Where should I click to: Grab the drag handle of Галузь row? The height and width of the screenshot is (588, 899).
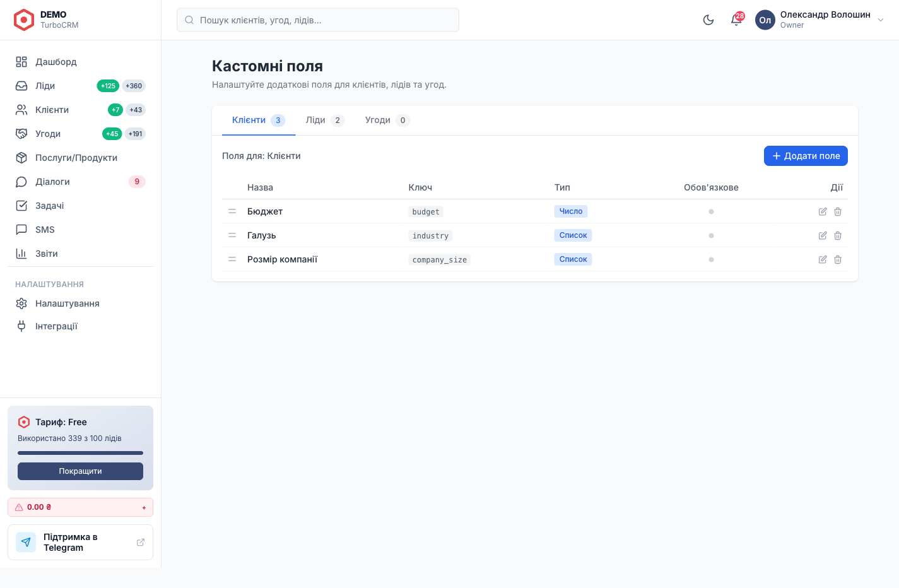pyautogui.click(x=232, y=235)
